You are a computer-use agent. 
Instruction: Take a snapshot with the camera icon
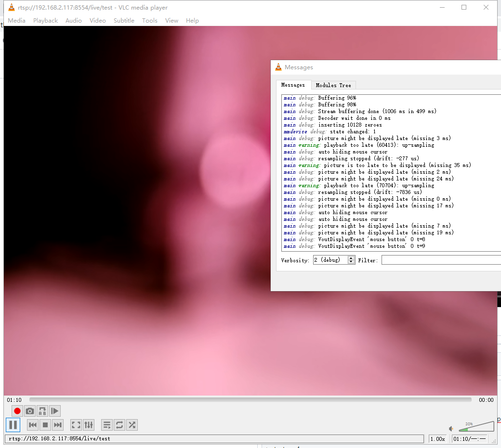(x=29, y=411)
